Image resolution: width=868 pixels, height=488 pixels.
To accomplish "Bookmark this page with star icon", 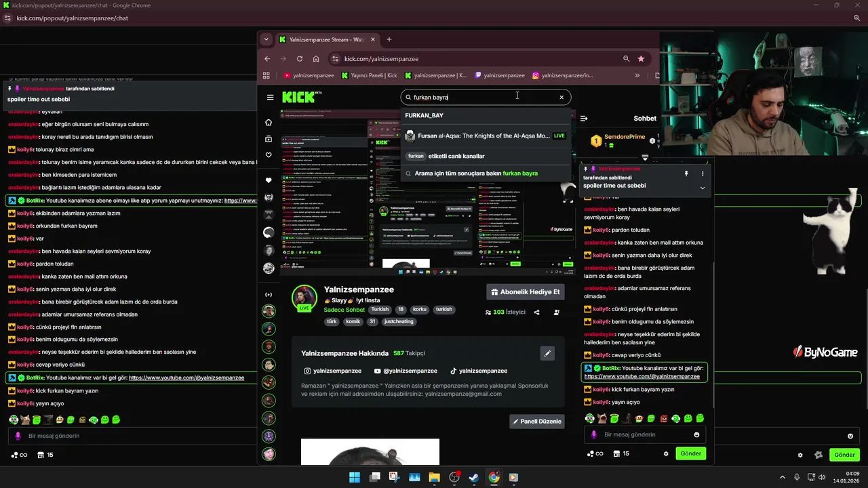I will 641,59.
